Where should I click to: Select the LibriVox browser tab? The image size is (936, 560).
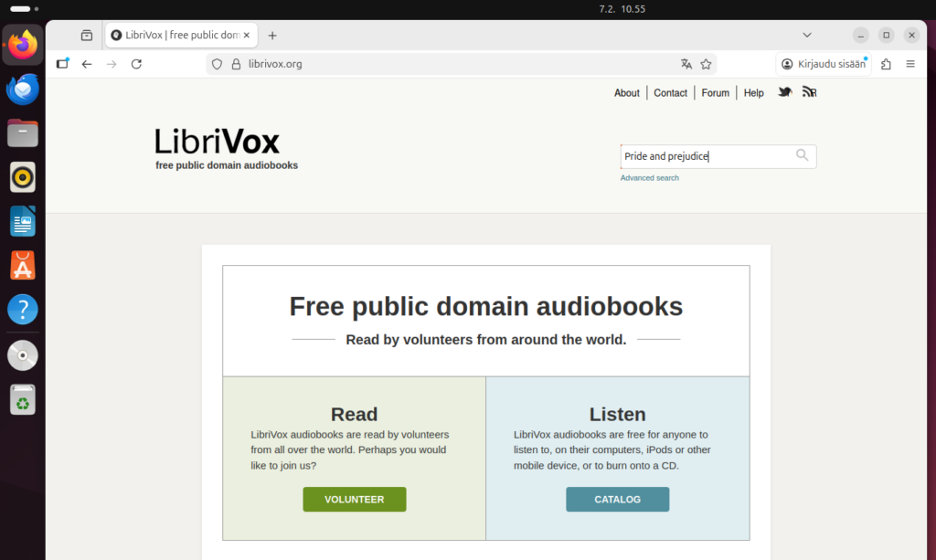[x=178, y=36]
